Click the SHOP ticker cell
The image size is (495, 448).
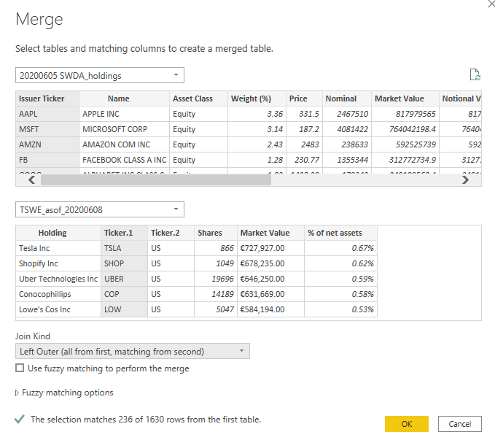pos(125,263)
